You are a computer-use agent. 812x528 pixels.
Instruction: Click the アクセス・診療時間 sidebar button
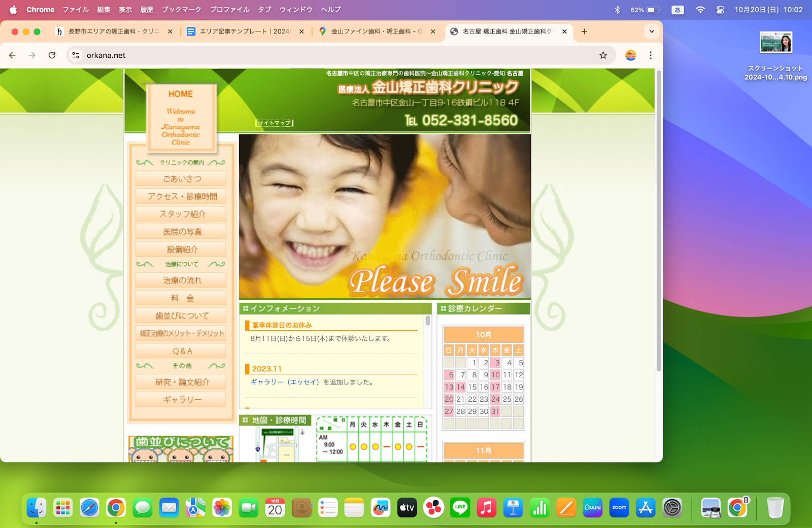[x=182, y=197]
